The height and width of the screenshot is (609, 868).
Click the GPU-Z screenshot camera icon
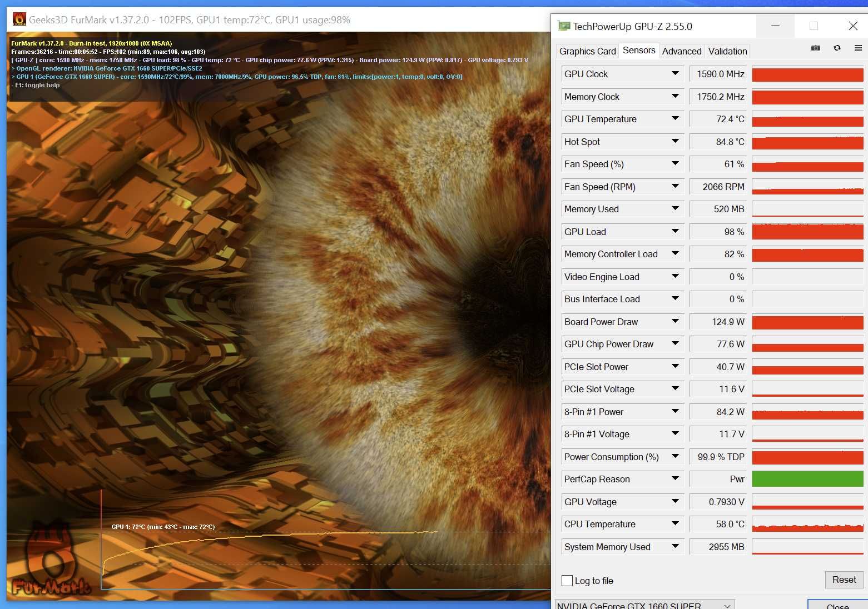[816, 48]
